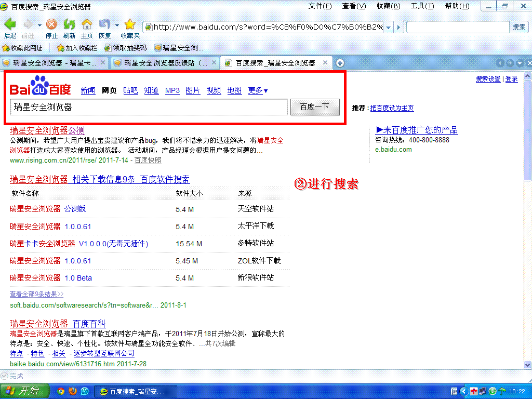Click the green Refresh icon
Viewport: 532px width, 399px height.
(69, 24)
